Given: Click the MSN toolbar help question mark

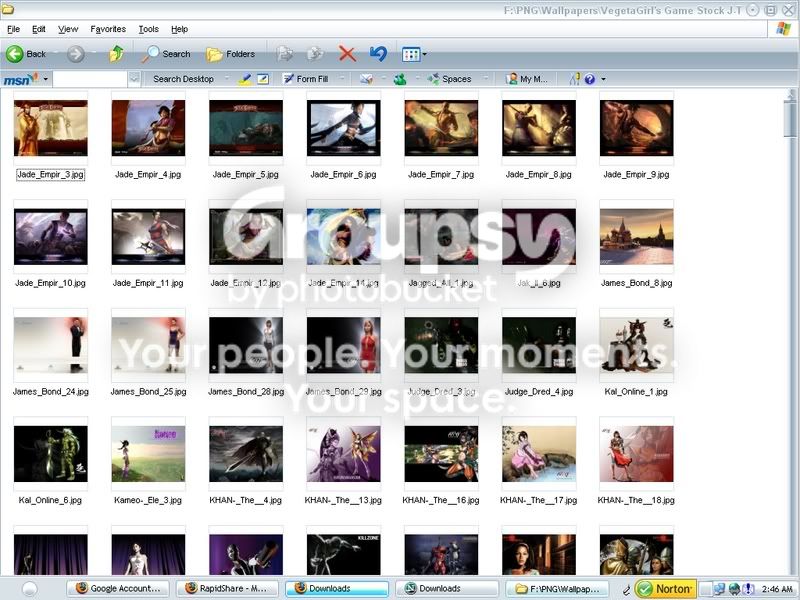Looking at the screenshot, I should (x=590, y=79).
